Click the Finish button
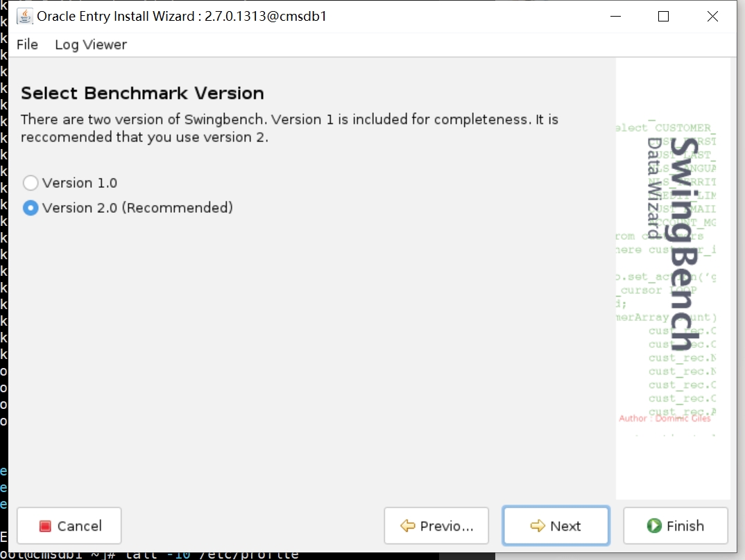 click(676, 526)
